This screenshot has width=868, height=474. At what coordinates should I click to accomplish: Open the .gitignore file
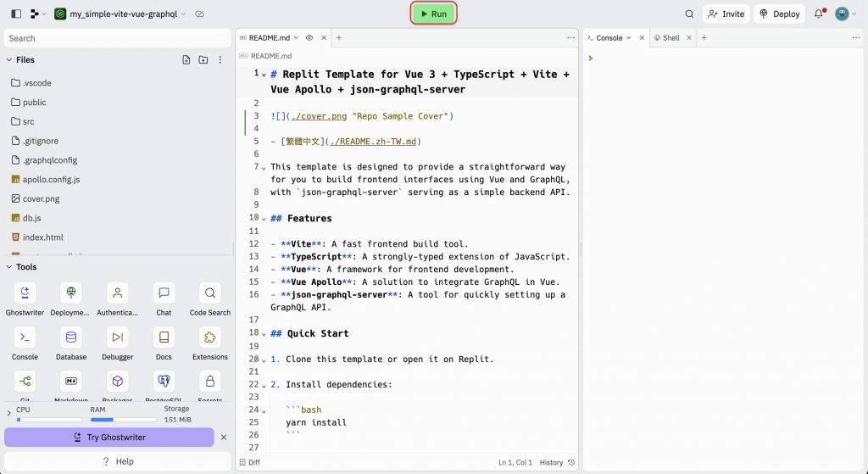pos(35,142)
